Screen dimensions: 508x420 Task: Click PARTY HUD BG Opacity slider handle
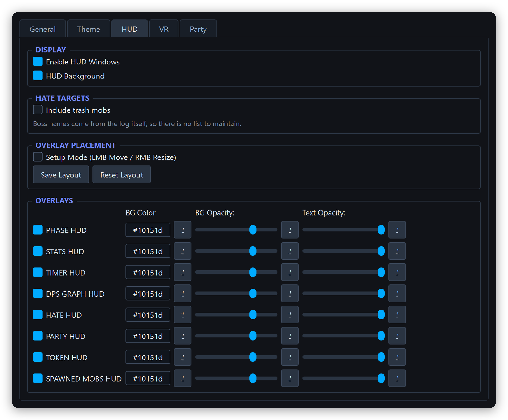[253, 336]
